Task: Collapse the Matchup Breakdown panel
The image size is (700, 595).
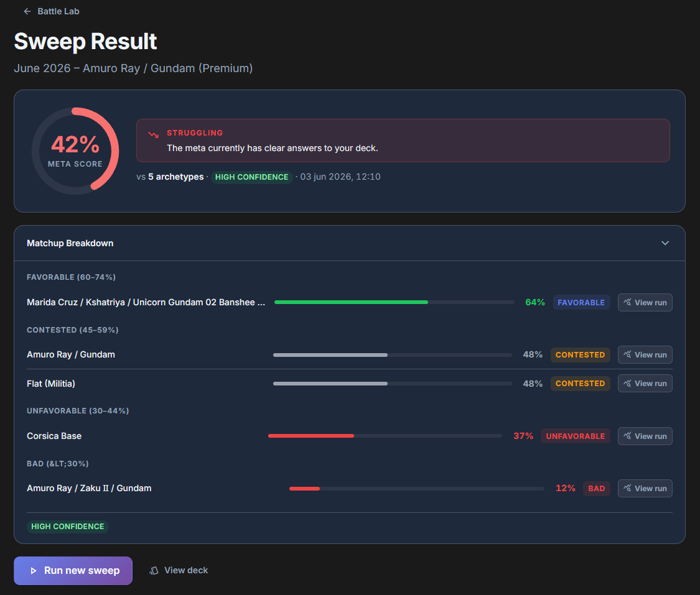Action: (x=665, y=243)
